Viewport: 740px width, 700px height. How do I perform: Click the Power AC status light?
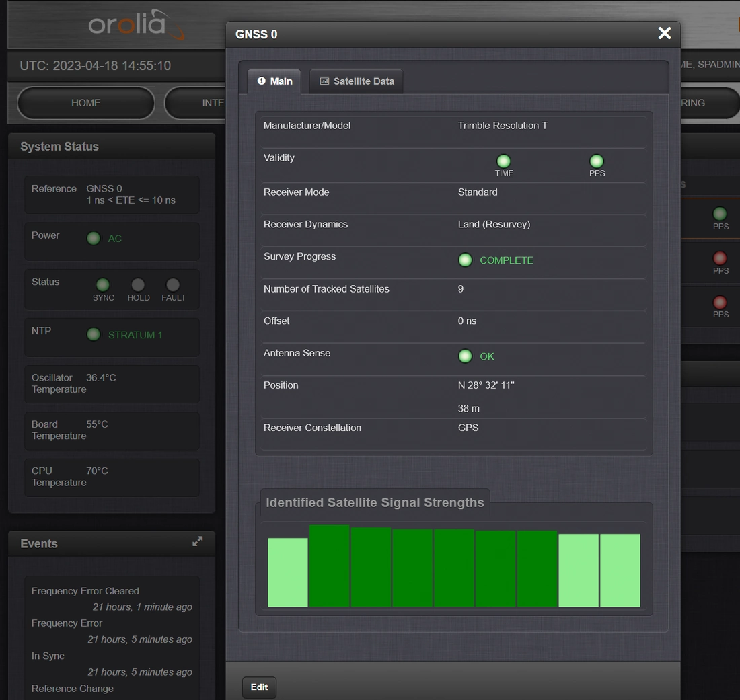(x=94, y=238)
